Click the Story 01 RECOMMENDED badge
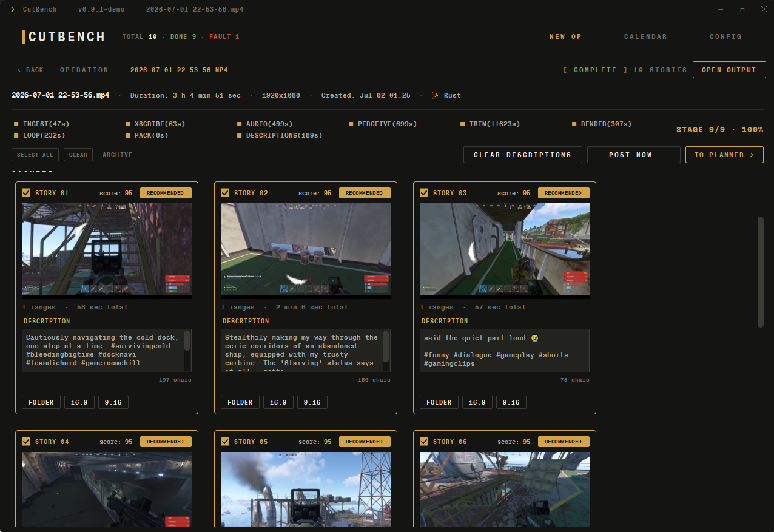Screen dimensions: 774x532 166,193
